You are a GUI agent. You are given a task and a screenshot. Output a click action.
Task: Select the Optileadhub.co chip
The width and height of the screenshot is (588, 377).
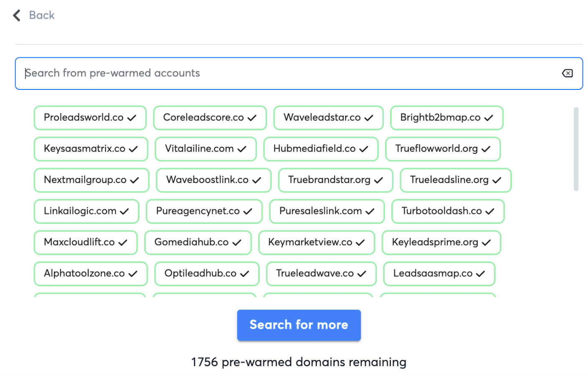point(207,274)
